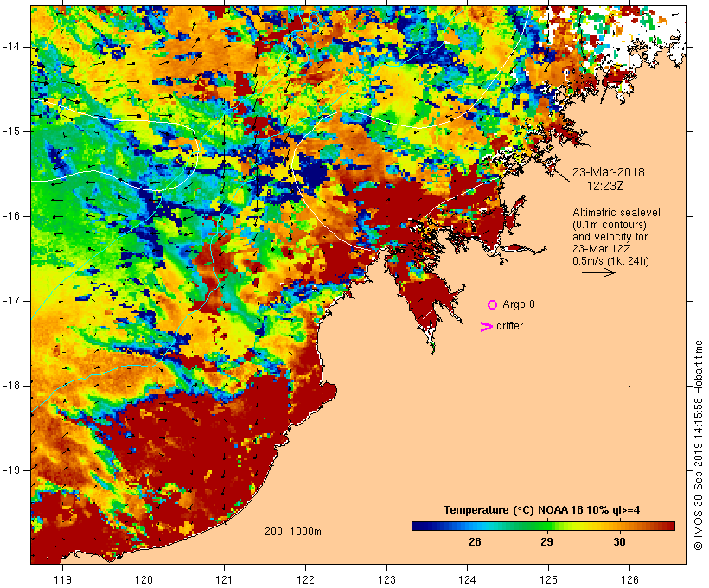The height and width of the screenshot is (588, 709).
Task: Click longitude label '120'
Action: click(144, 579)
